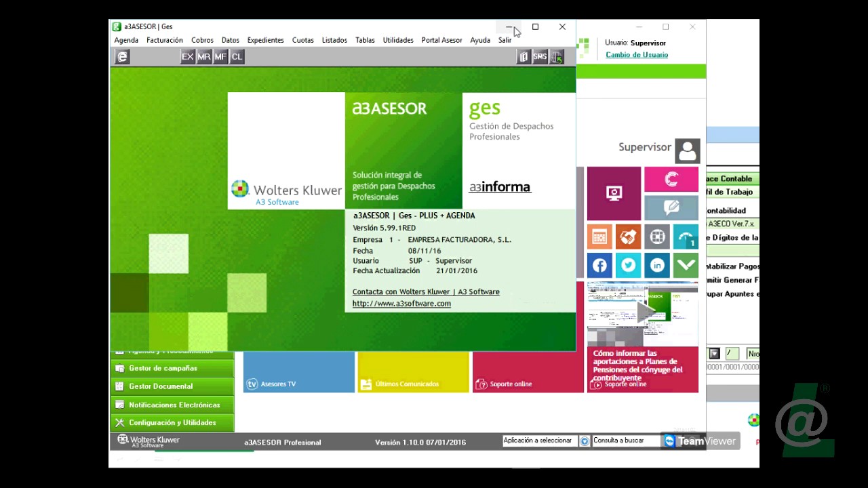Screen dimensions: 868x488
Task: Click Contacta con Wolters Kluwer link
Action: click(426, 291)
